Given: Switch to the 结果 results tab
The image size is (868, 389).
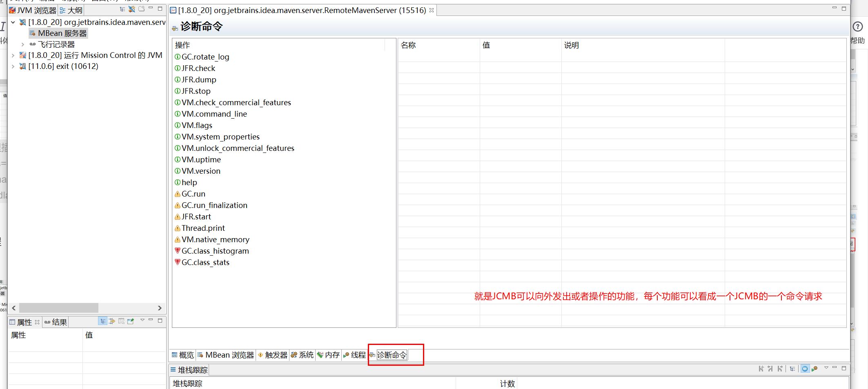Looking at the screenshot, I should click(x=56, y=322).
